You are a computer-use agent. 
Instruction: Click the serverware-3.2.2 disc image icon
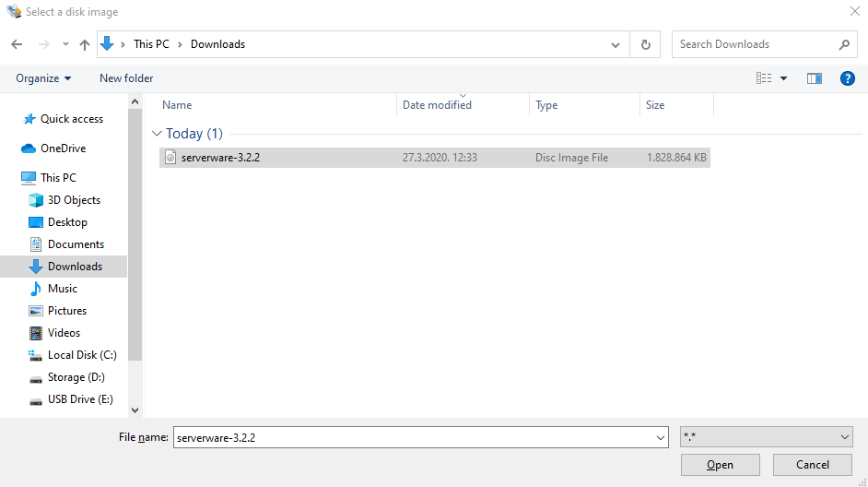tap(170, 158)
